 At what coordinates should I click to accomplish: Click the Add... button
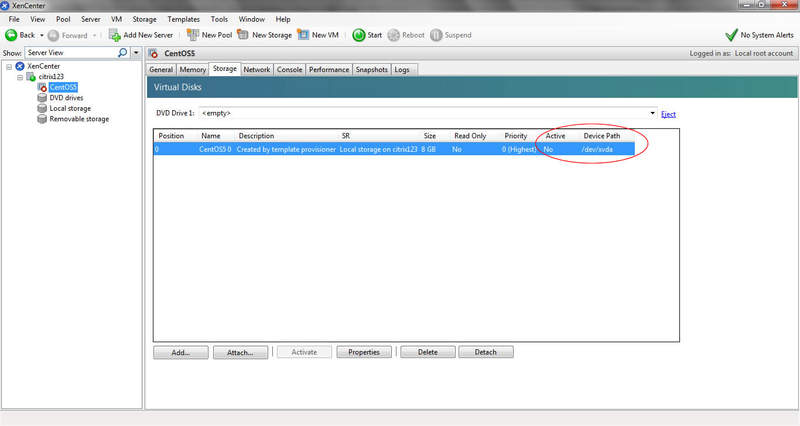(181, 353)
